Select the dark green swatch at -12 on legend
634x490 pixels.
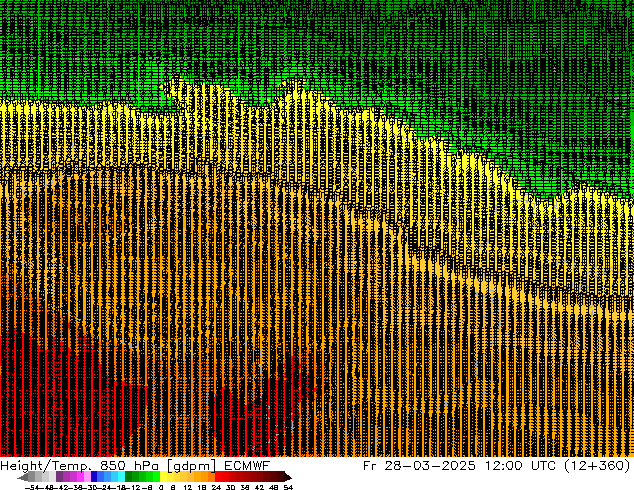(x=129, y=477)
